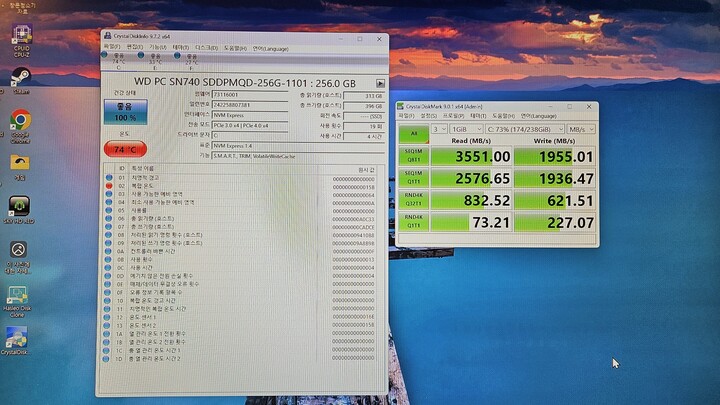
Task: Open the Hasleo Disk Clone desktop icon
Action: (x=17, y=299)
